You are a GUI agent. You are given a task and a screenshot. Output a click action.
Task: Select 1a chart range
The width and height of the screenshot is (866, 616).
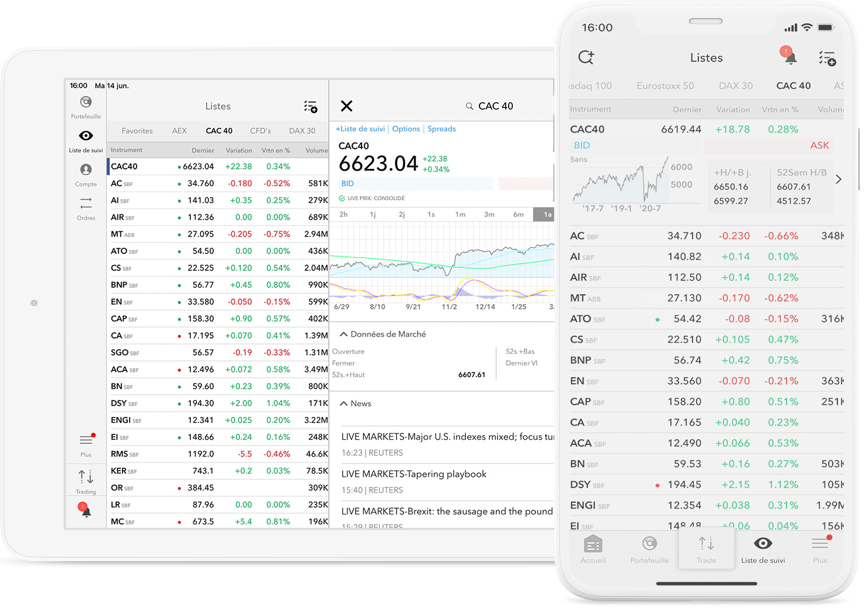coord(544,214)
